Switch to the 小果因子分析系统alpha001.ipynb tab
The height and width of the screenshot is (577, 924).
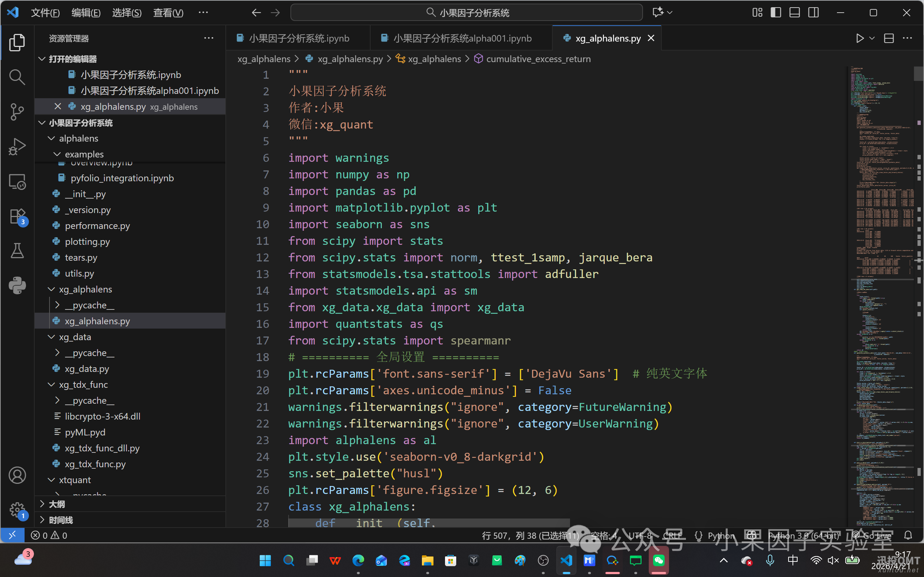click(x=462, y=38)
